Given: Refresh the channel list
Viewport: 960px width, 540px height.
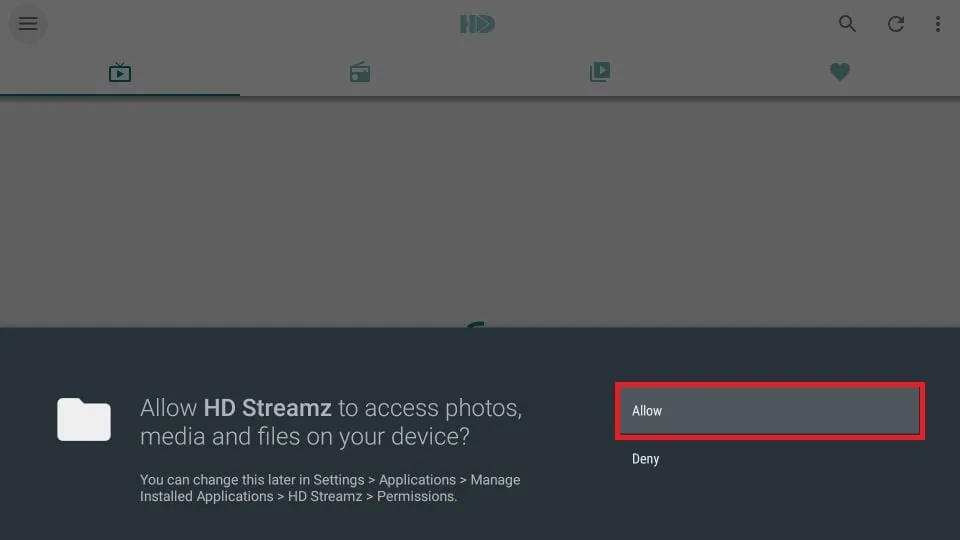Looking at the screenshot, I should coord(896,24).
